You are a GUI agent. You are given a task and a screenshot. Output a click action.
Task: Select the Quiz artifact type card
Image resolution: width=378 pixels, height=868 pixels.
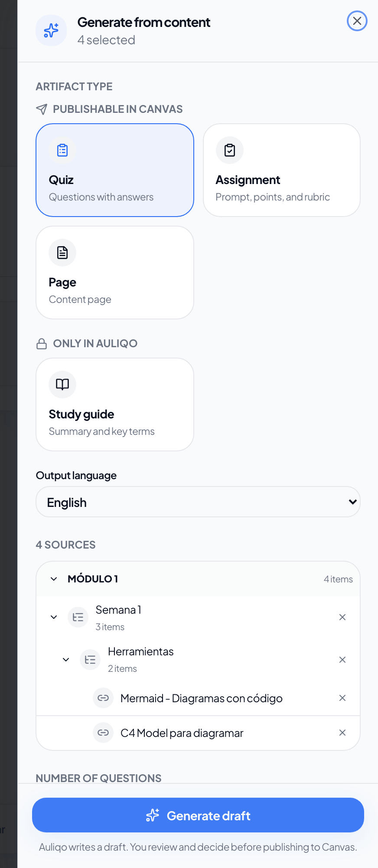[x=115, y=170]
